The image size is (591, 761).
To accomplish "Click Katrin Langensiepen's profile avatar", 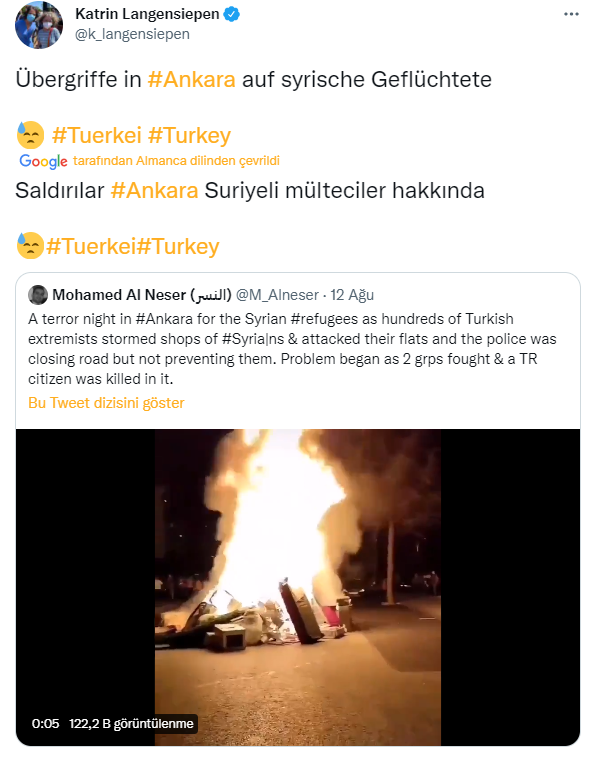I will (x=39, y=25).
